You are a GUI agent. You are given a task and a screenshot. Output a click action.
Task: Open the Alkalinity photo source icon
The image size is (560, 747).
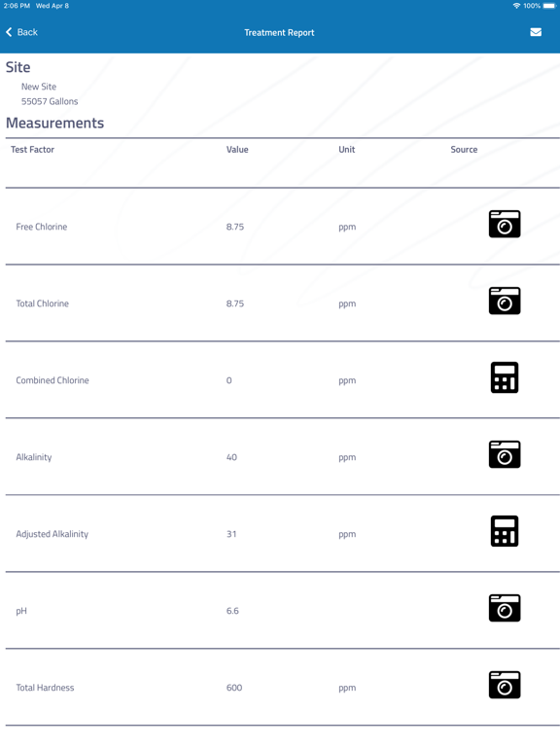tap(505, 454)
